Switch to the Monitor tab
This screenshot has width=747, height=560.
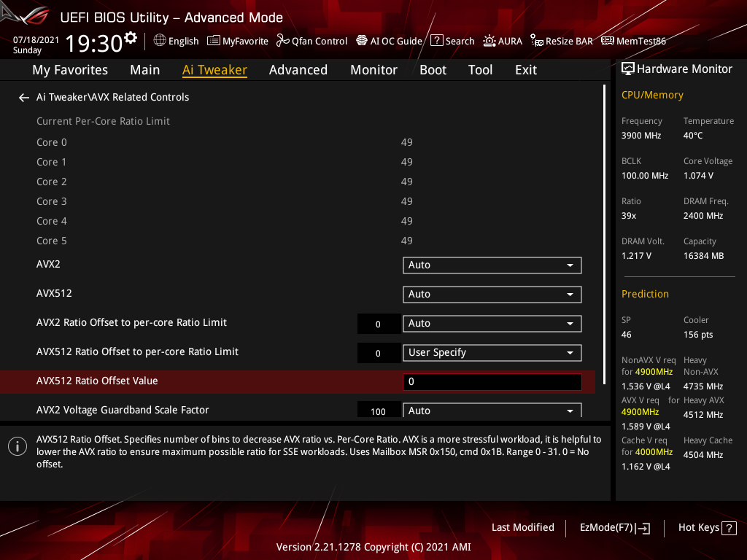(373, 69)
